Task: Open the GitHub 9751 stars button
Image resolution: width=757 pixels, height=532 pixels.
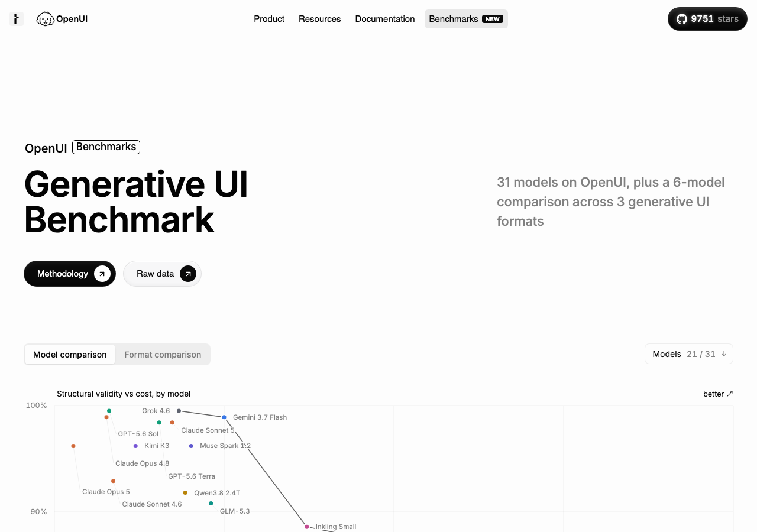Action: pos(707,19)
